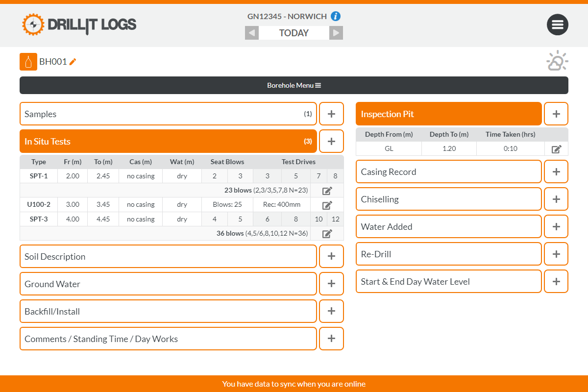This screenshot has height=392, width=588.
Task: Expand the Samples section
Action: pyautogui.click(x=168, y=114)
